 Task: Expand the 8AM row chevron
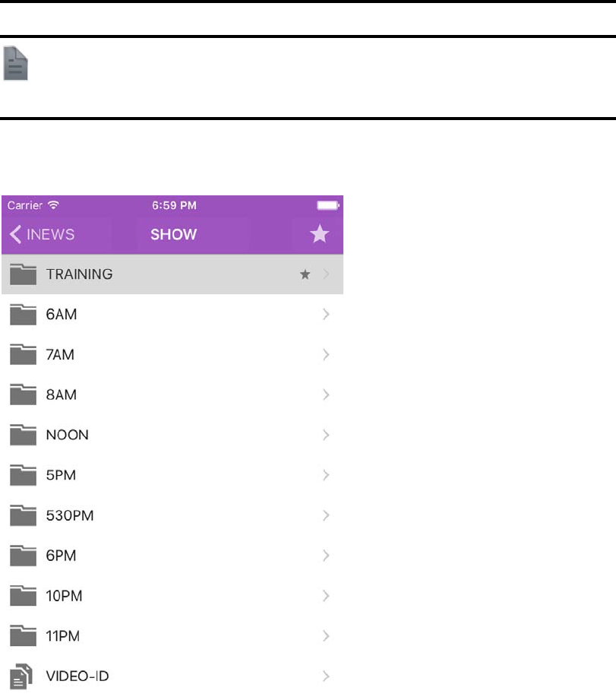point(327,394)
